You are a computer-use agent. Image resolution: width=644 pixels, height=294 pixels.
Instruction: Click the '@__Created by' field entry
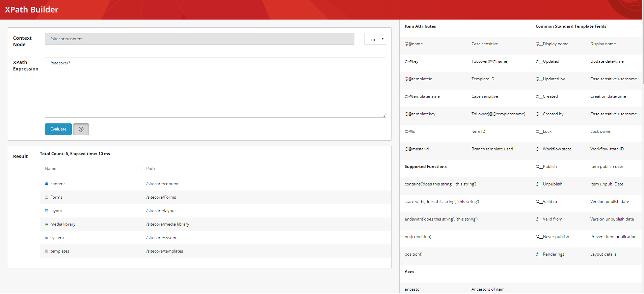pyautogui.click(x=549, y=114)
